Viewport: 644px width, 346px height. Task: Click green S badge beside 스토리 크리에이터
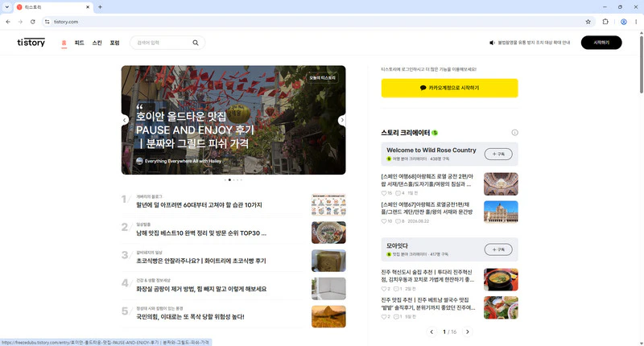(435, 133)
